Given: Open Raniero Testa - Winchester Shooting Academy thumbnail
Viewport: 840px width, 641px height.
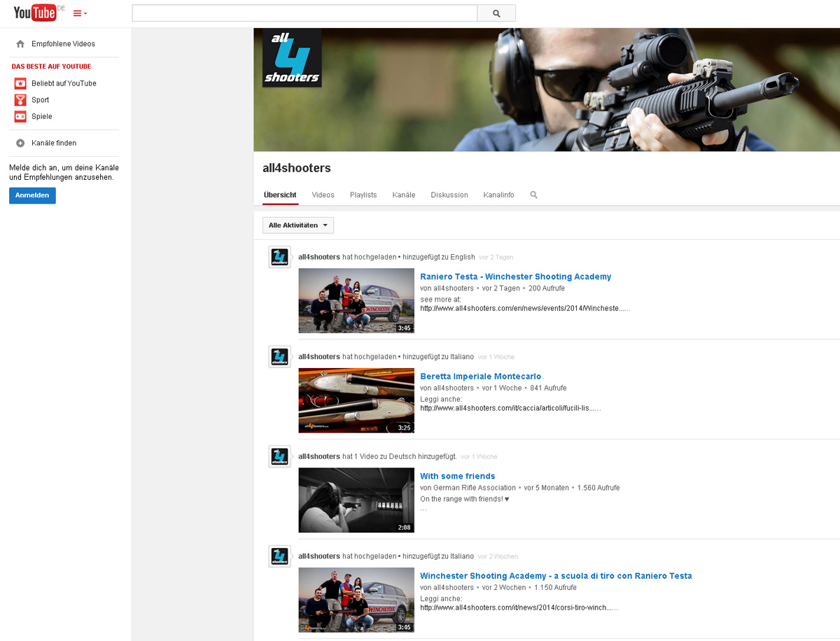Looking at the screenshot, I should click(356, 301).
